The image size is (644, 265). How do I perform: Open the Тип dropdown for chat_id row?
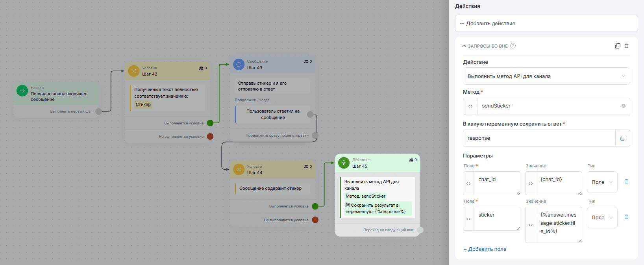602,182
